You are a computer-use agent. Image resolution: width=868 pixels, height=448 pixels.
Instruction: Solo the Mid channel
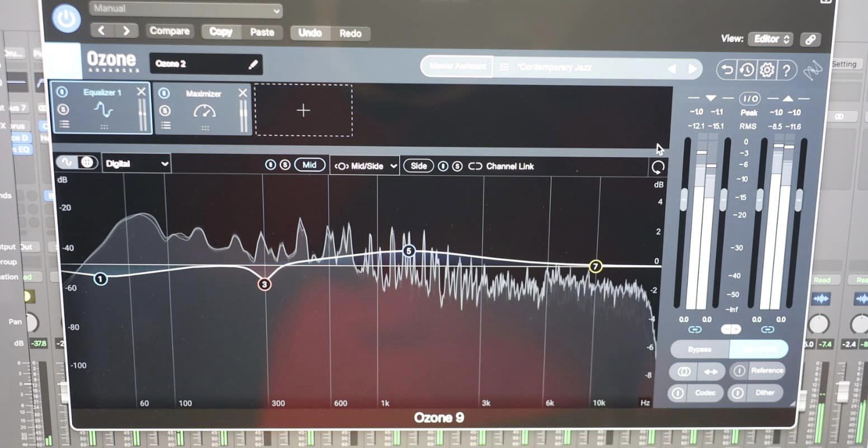(285, 165)
